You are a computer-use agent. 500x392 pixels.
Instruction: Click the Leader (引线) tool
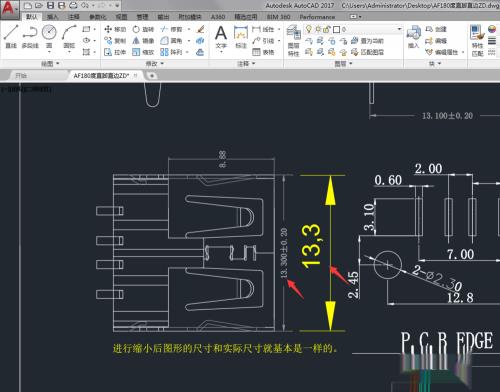[263, 41]
